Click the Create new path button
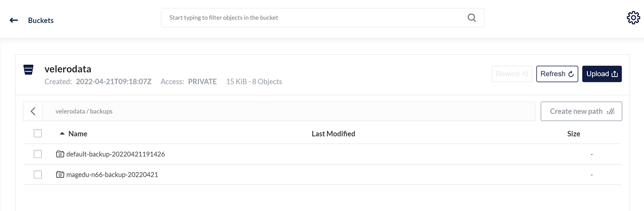 tap(581, 111)
